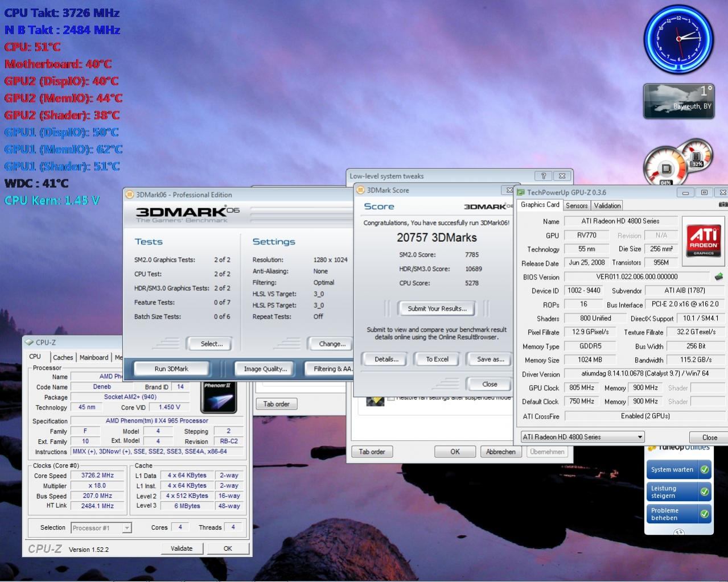The image size is (728, 582).
Task: Switch to the Sensors tab
Action: pyautogui.click(x=576, y=206)
